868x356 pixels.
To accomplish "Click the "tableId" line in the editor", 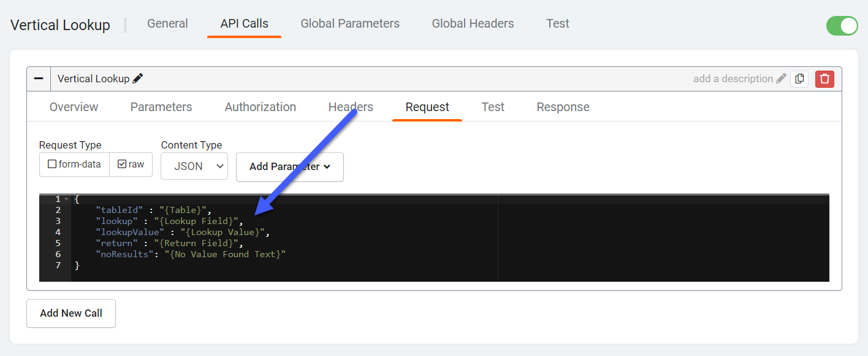I will [153, 210].
